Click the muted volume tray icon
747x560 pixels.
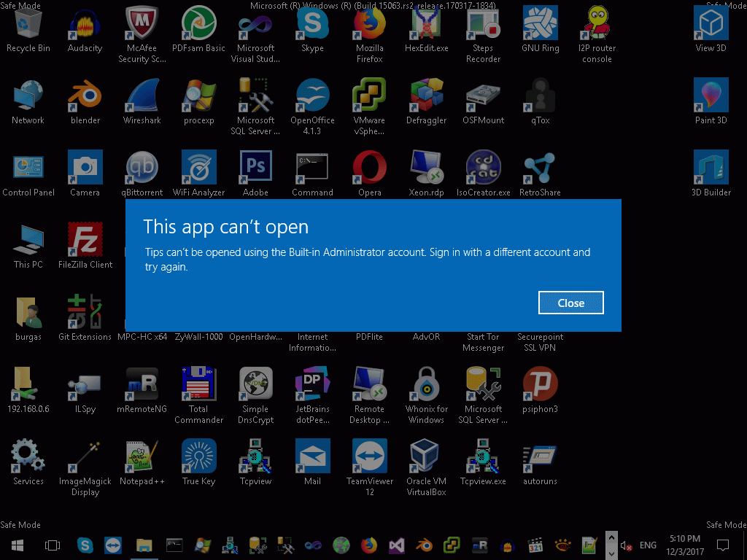point(626,545)
